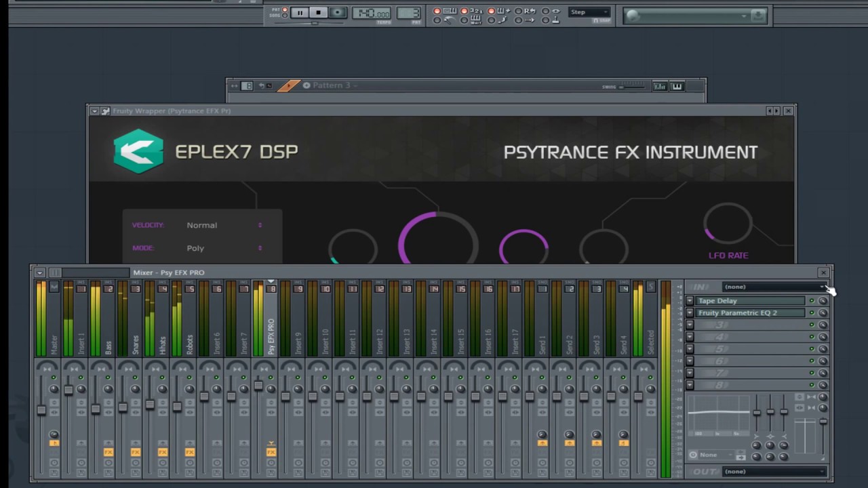This screenshot has width=868, height=488.
Task: Switch to SONG mode indicator
Action: pos(285,16)
